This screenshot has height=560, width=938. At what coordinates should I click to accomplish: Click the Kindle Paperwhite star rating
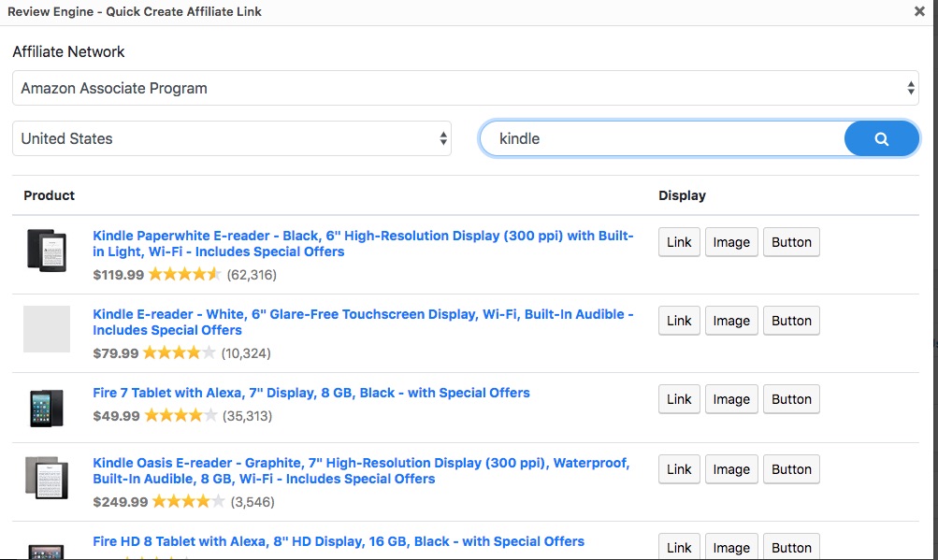185,275
